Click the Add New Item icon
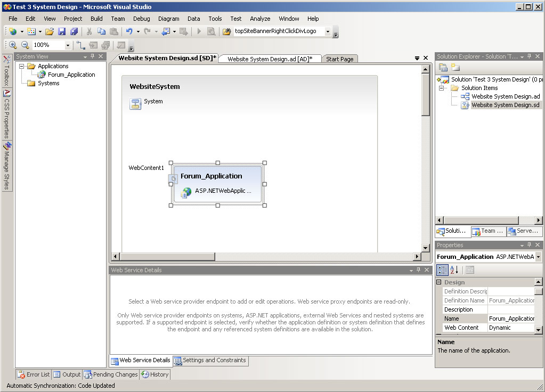 tap(31, 31)
